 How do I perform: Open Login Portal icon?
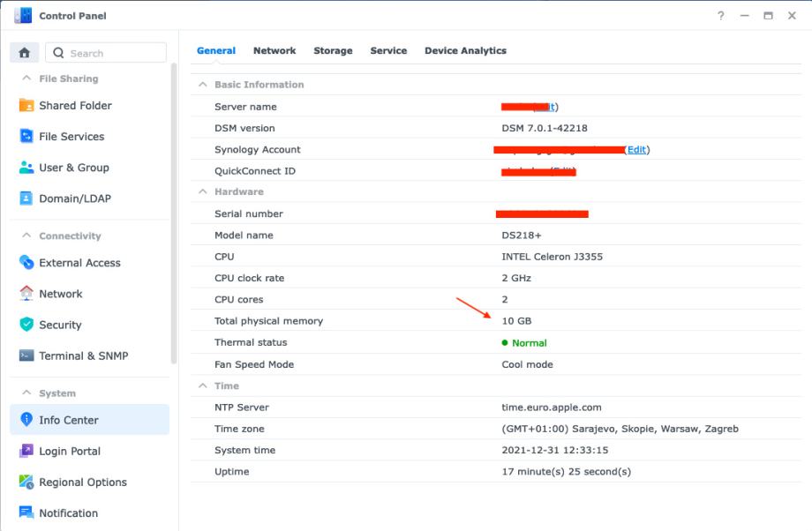click(x=26, y=451)
